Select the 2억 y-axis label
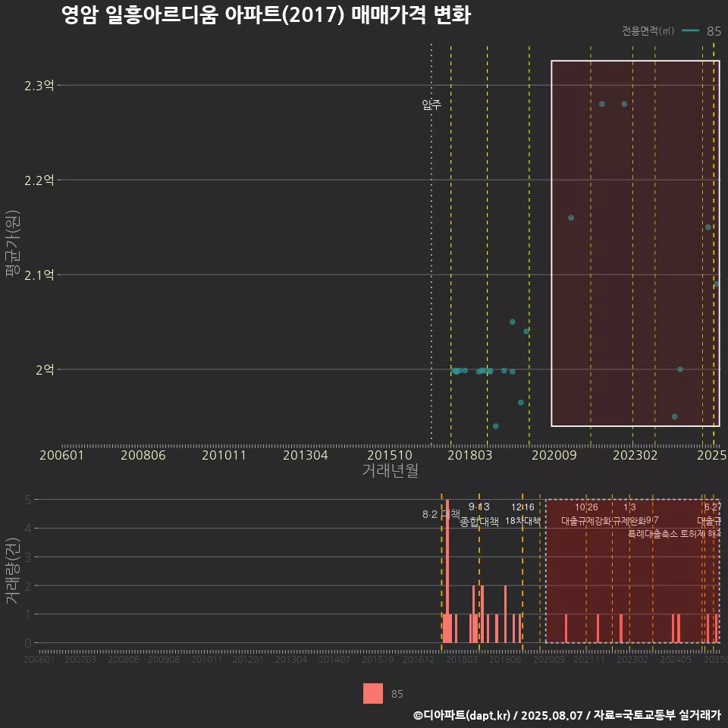Viewport: 728px width, 728px height. (x=45, y=369)
